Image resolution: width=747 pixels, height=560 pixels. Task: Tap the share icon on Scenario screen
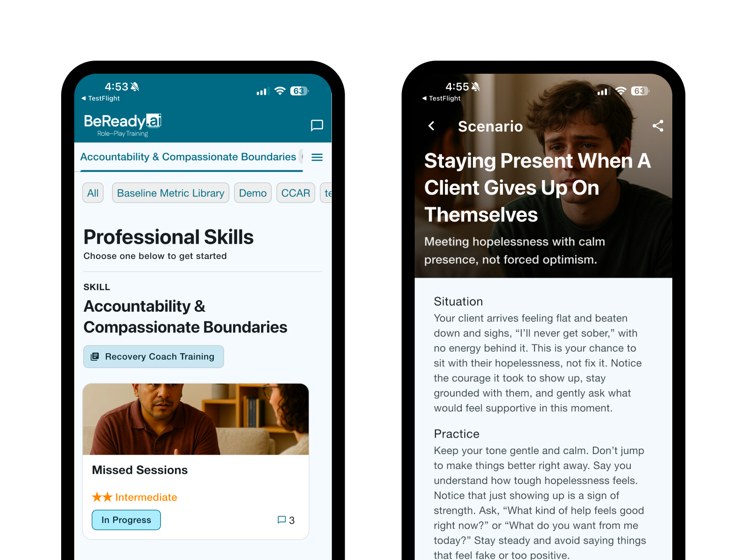(658, 126)
